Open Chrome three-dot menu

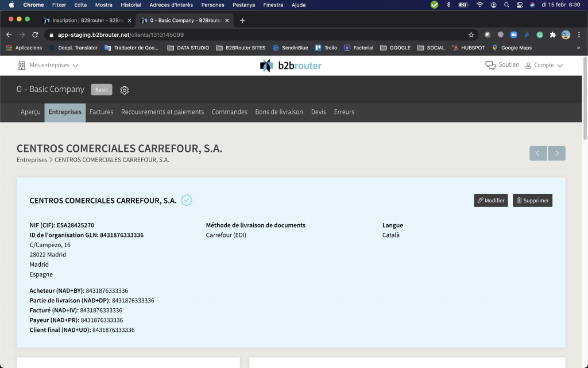tap(579, 35)
